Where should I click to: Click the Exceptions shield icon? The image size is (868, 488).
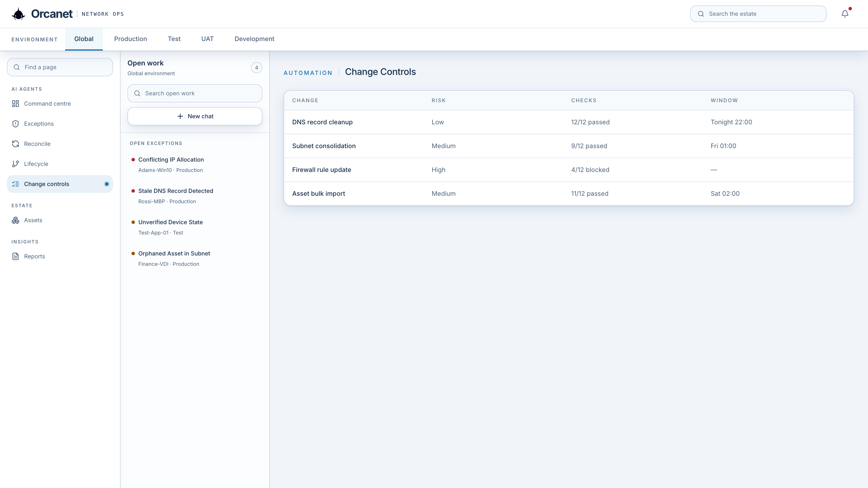coord(15,124)
